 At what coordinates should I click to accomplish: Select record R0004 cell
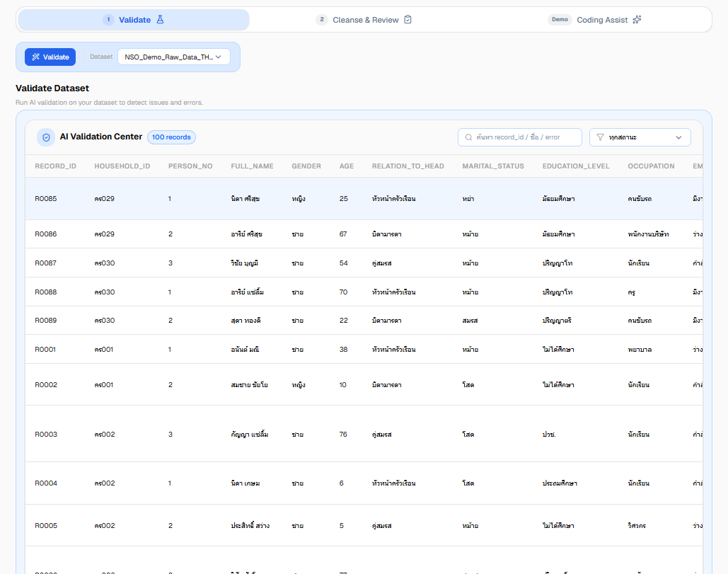pos(46,483)
